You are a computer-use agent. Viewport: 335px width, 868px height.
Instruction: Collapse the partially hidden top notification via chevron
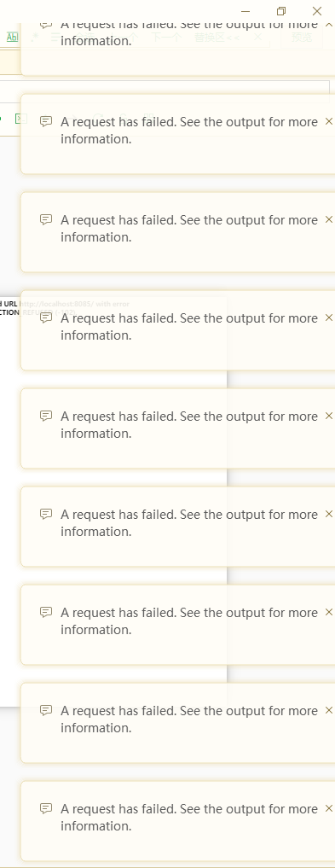(x=329, y=25)
